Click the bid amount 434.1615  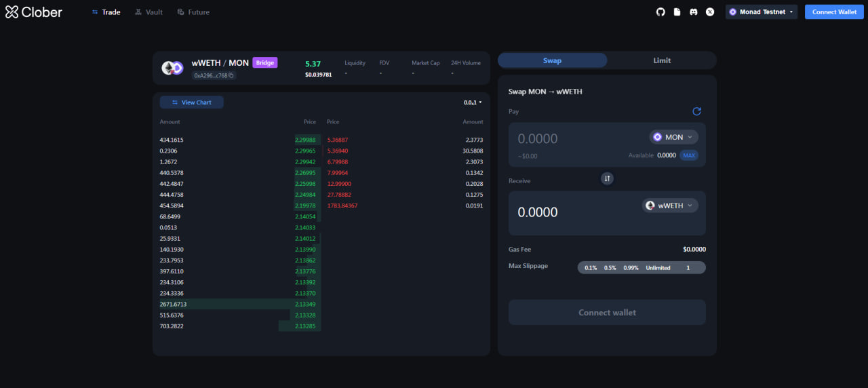click(172, 140)
